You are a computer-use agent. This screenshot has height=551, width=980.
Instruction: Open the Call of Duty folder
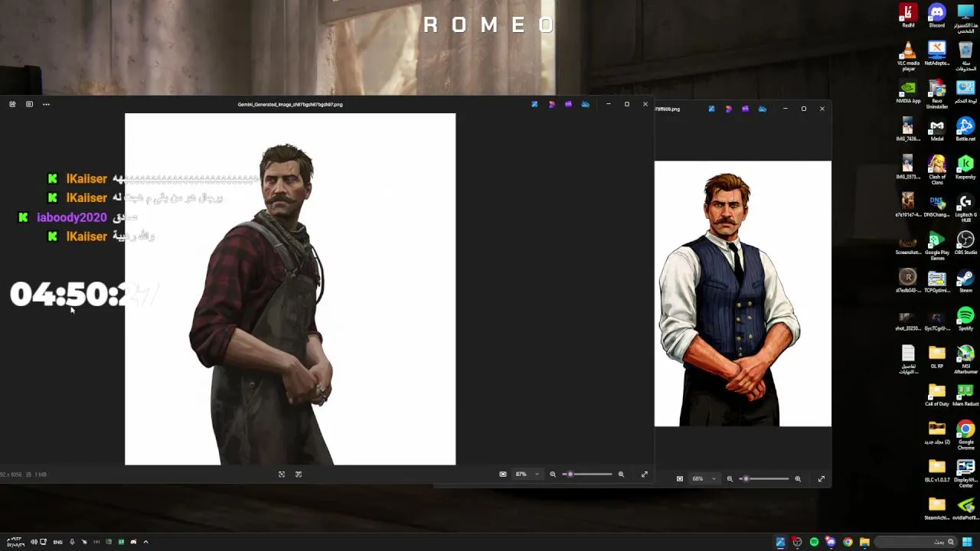937,394
